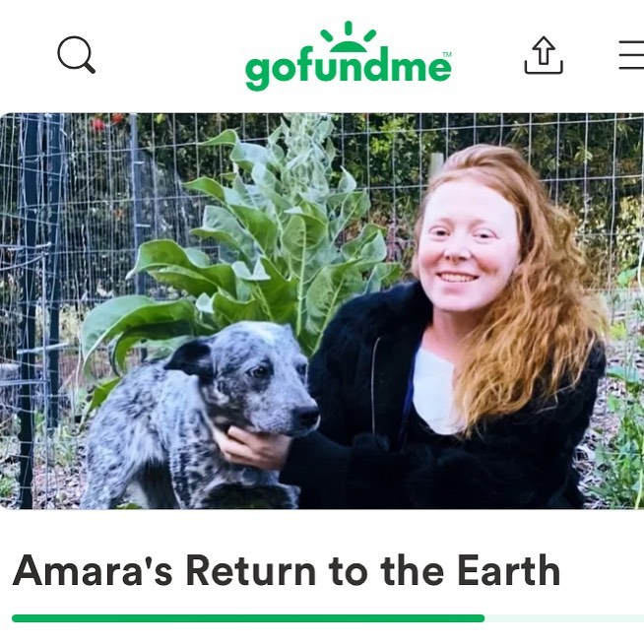Open the hamburger menu icon
The width and height of the screenshot is (644, 644).
pos(631,54)
